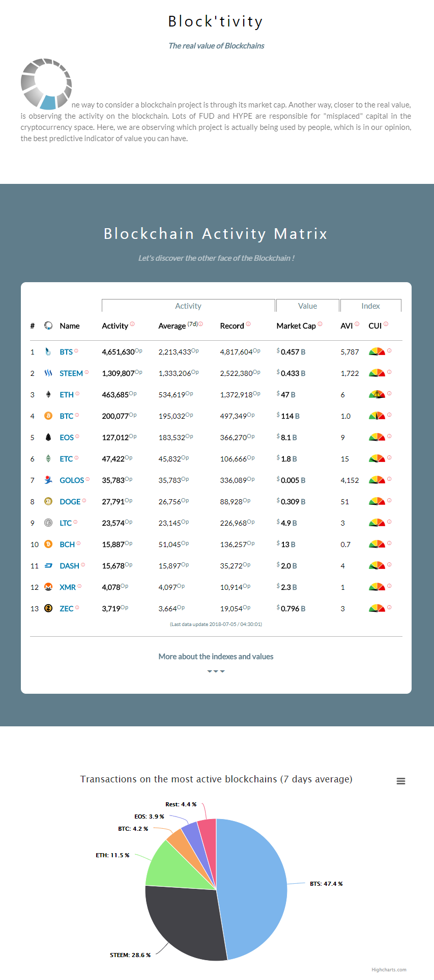The image size is (434, 980).
Task: Click the BTC market cap $114 B
Action: 288,416
